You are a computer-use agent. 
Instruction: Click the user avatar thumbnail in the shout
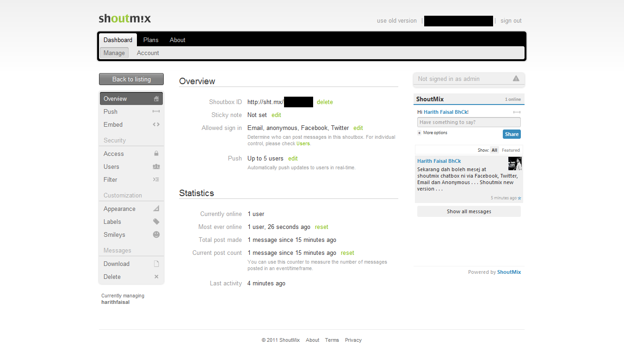click(515, 163)
